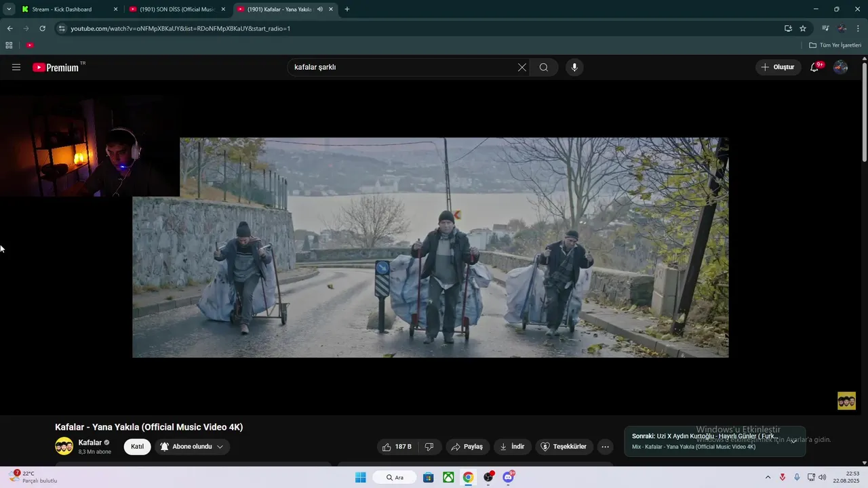Open Windows Start menu
The image size is (868, 488).
(x=360, y=477)
